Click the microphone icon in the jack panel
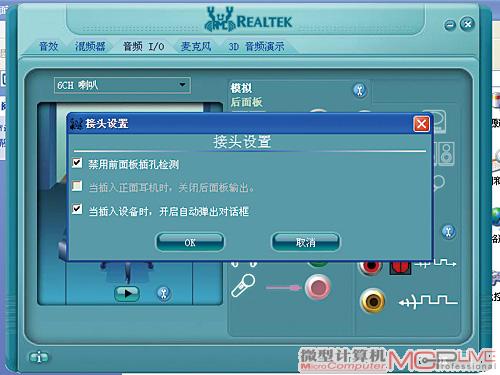Screen dimensions: 500x375 coord(243,285)
